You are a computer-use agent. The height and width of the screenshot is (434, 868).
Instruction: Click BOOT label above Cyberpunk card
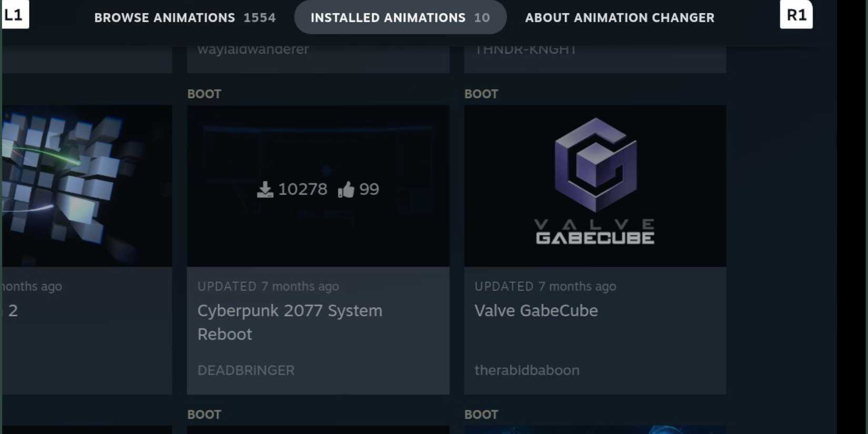click(204, 94)
